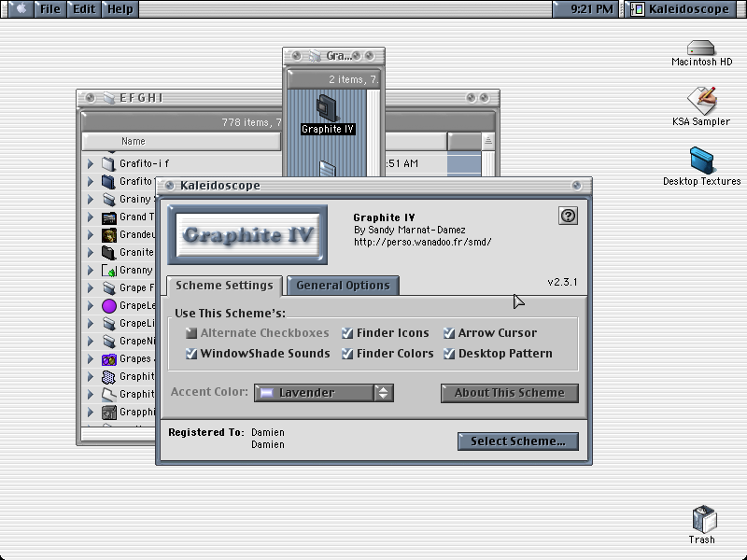Expand the Grand T row
This screenshot has height=560, width=747.
91,217
